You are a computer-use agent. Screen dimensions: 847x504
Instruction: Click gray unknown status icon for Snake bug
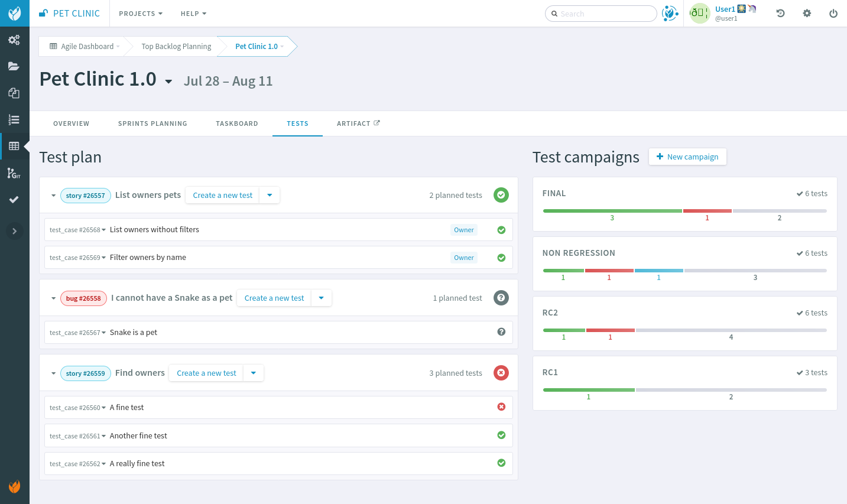pyautogui.click(x=501, y=298)
